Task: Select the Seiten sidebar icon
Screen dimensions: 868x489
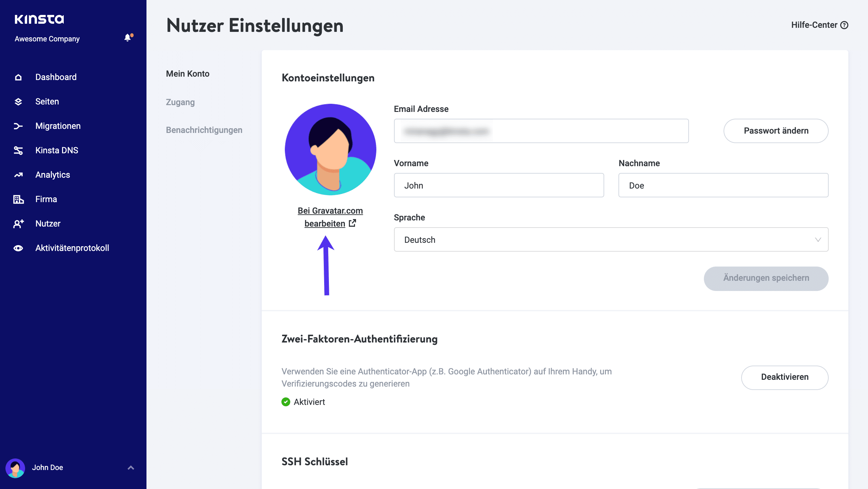Action: pyautogui.click(x=18, y=101)
